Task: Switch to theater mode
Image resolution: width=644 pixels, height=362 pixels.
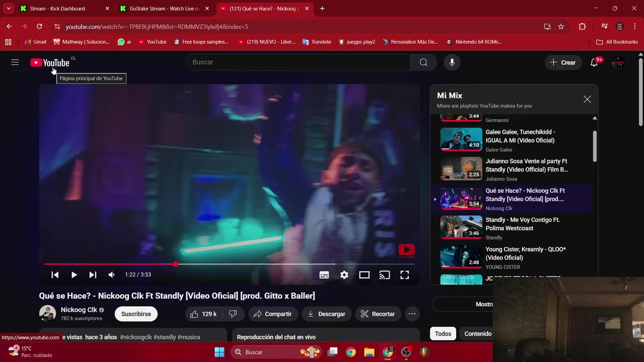Action: click(364, 275)
